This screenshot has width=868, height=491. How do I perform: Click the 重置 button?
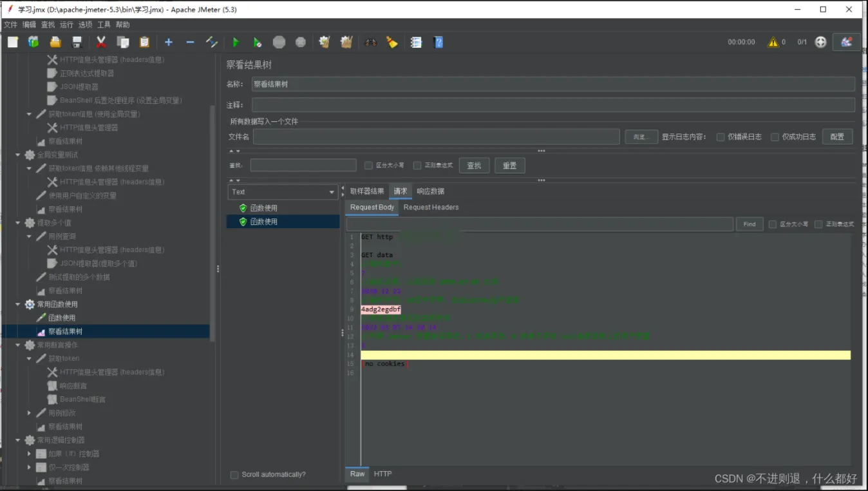pyautogui.click(x=509, y=166)
